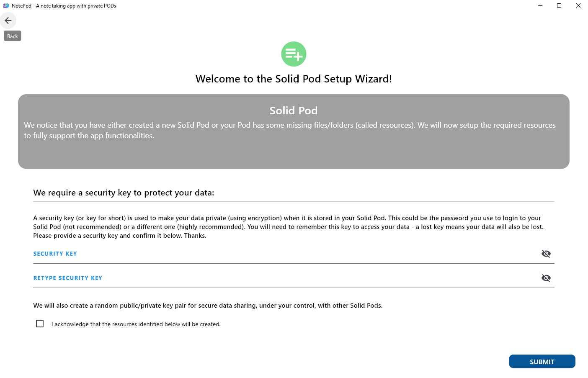Click the 'We require a security key' heading
This screenshot has width=588, height=378.
tap(124, 193)
